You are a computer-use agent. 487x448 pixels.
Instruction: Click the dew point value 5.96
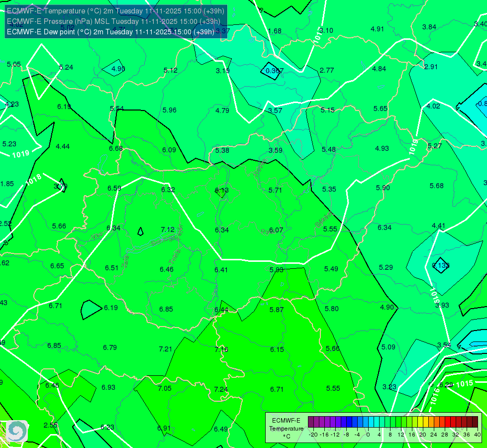tap(169, 110)
